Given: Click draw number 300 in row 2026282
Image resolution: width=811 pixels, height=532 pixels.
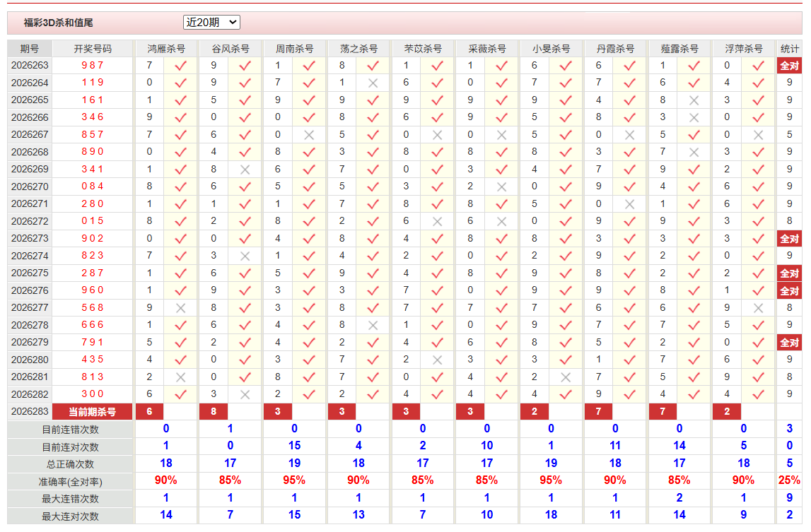Looking at the screenshot, I should pyautogui.click(x=93, y=394).
